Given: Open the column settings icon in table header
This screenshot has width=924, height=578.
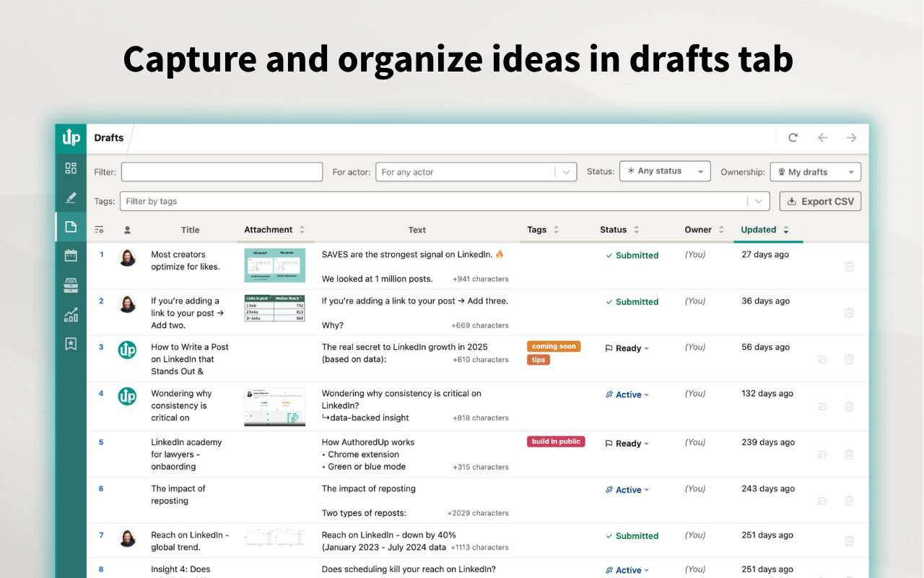Looking at the screenshot, I should coord(100,230).
